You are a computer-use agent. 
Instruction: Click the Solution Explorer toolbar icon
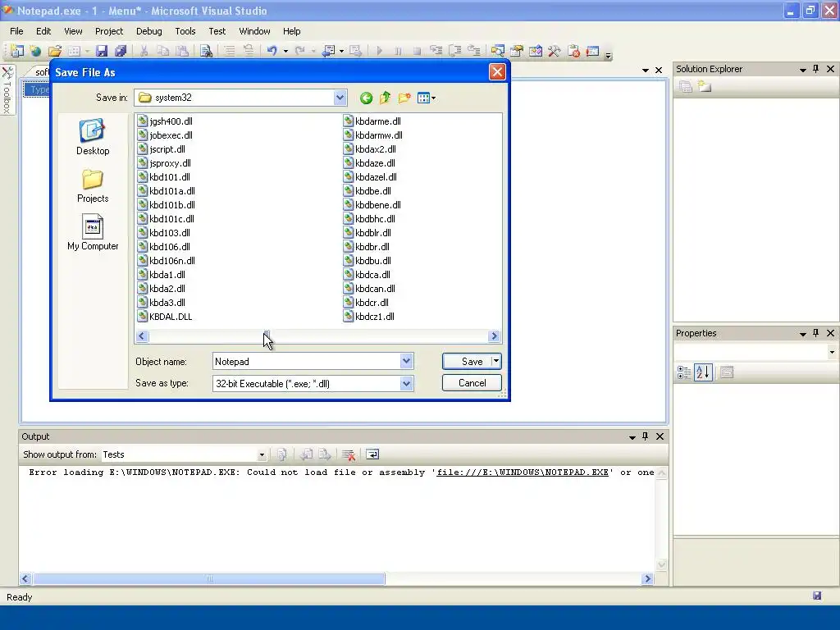coord(497,51)
